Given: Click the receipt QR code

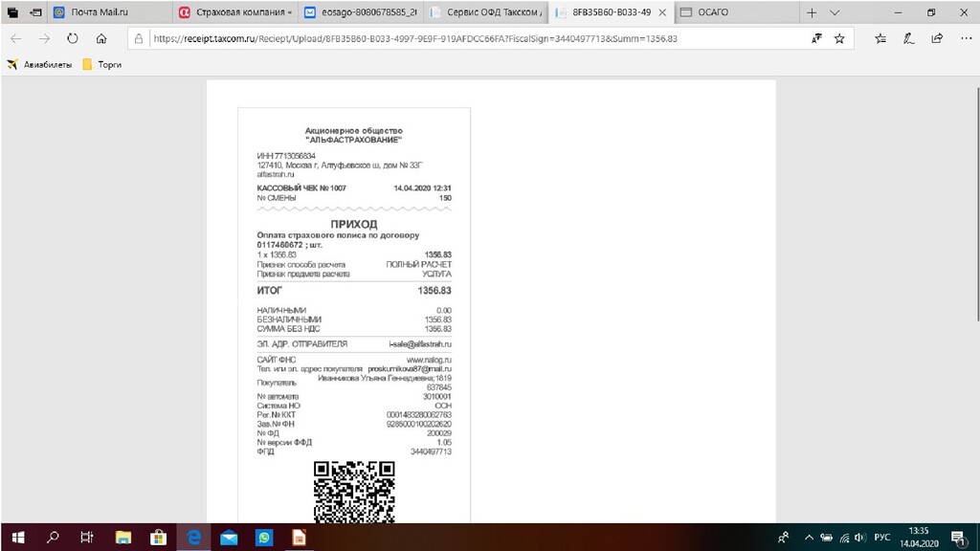Looking at the screenshot, I should [x=354, y=492].
